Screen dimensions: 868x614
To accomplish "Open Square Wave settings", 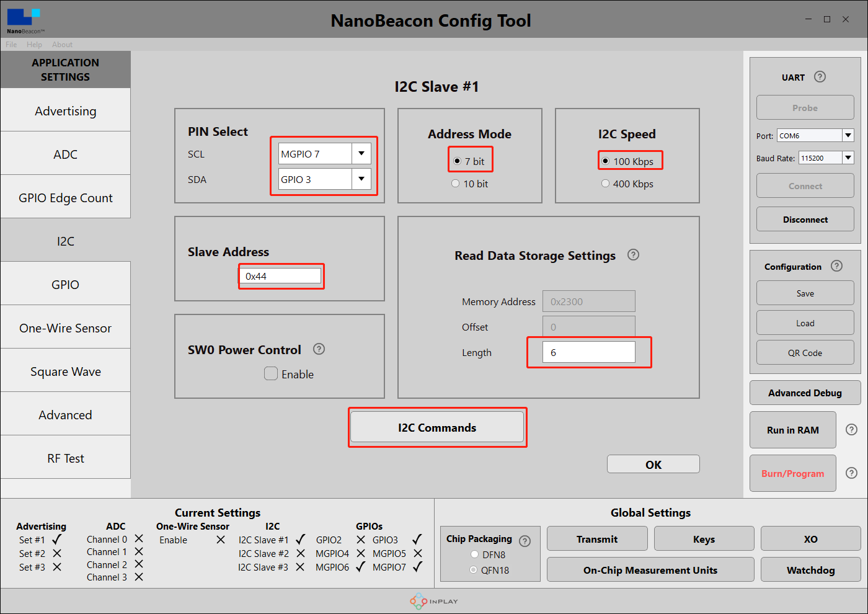I will click(x=65, y=371).
